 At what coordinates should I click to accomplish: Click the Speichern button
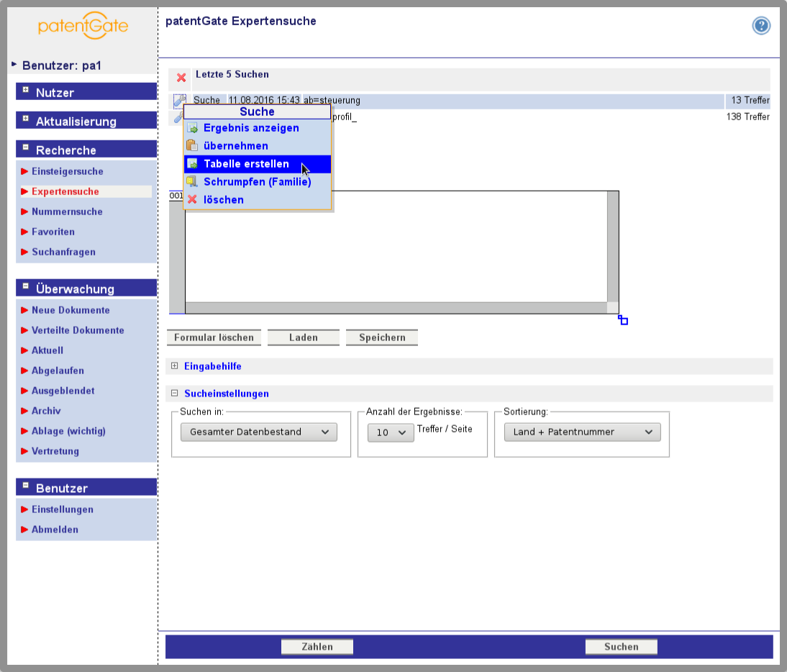point(382,337)
